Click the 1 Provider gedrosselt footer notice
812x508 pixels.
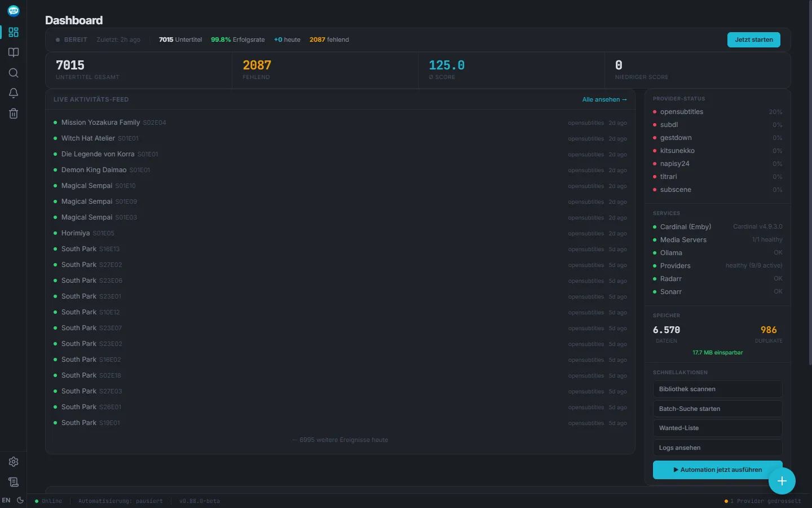(762, 501)
